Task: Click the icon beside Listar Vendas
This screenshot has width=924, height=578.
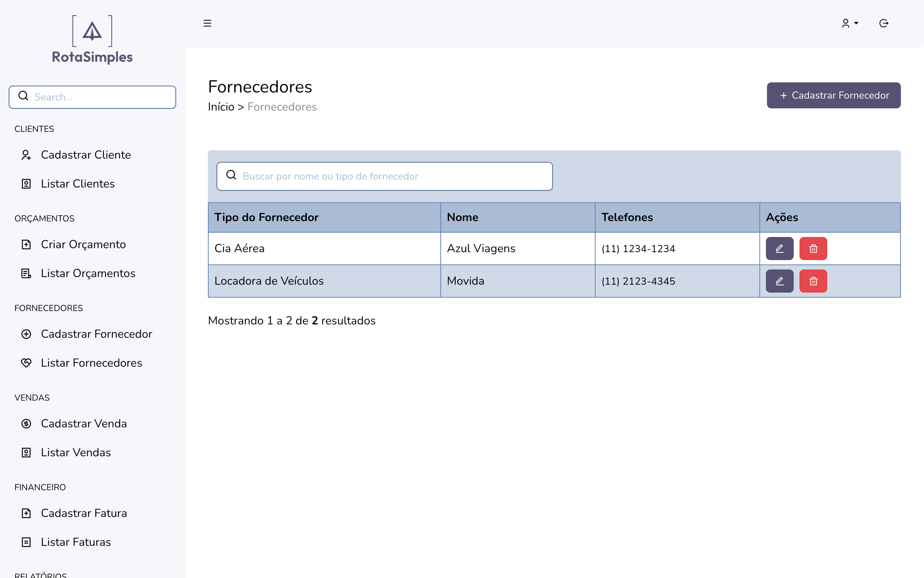Action: coord(26,453)
